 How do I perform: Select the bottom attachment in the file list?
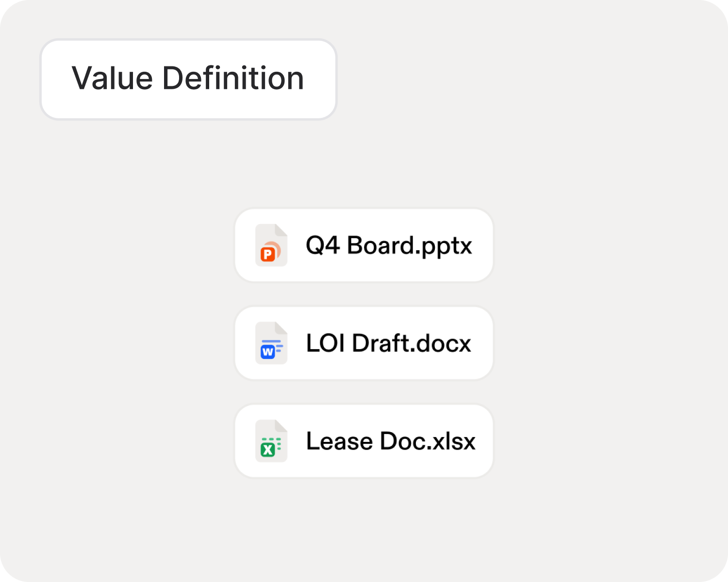tap(364, 441)
